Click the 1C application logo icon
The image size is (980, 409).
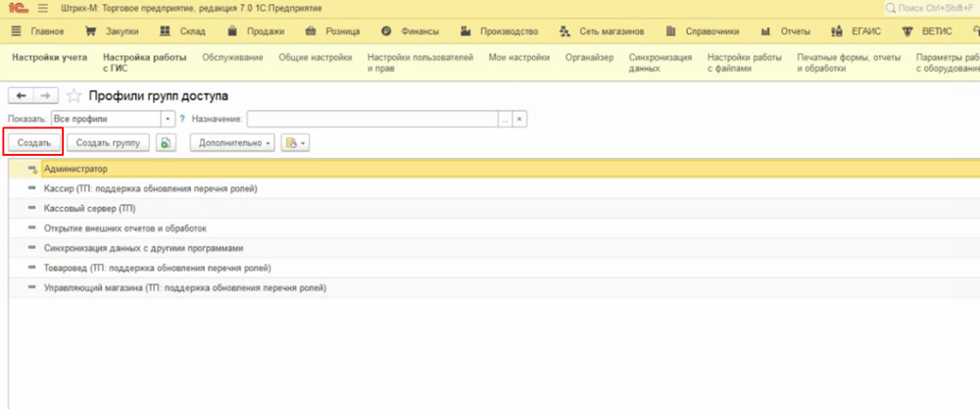click(x=17, y=9)
